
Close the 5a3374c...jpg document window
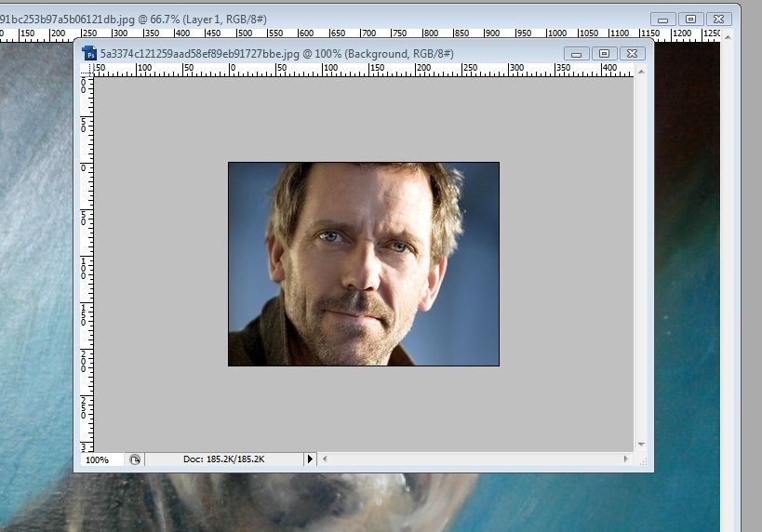pos(632,53)
